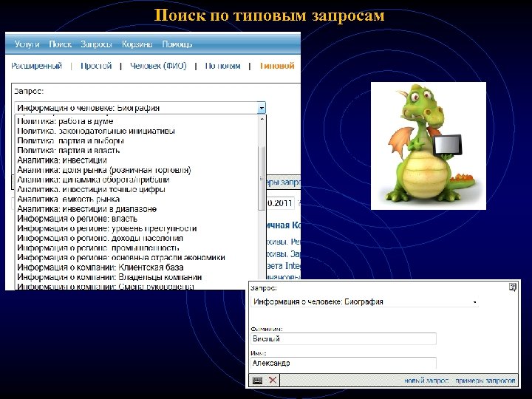The height and width of the screenshot is (399, 532).
Task: Click the red X clear icon
Action: coord(273,380)
